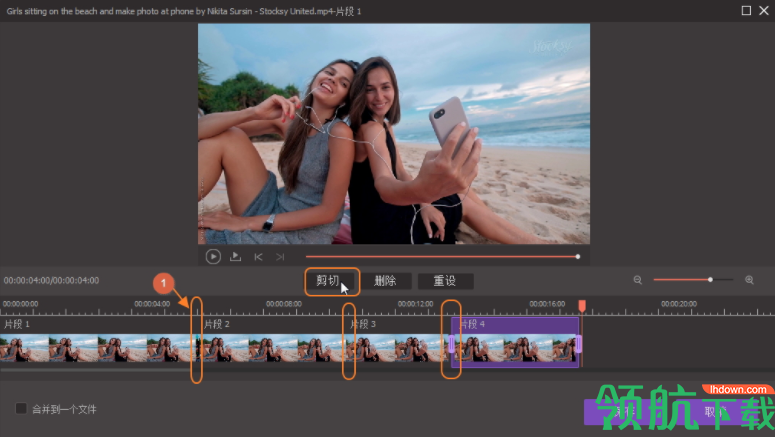Click the 重设 (reset) button
Image resolution: width=775 pixels, height=437 pixels.
pos(445,281)
